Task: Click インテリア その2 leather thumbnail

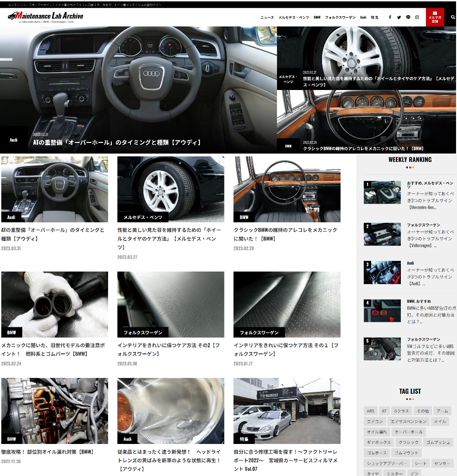Action: (171, 304)
